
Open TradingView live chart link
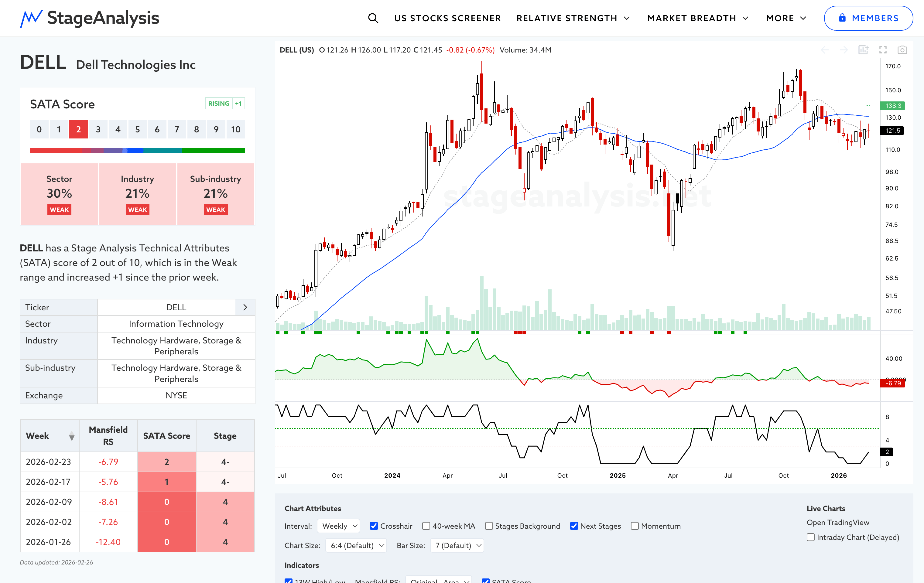tap(838, 522)
